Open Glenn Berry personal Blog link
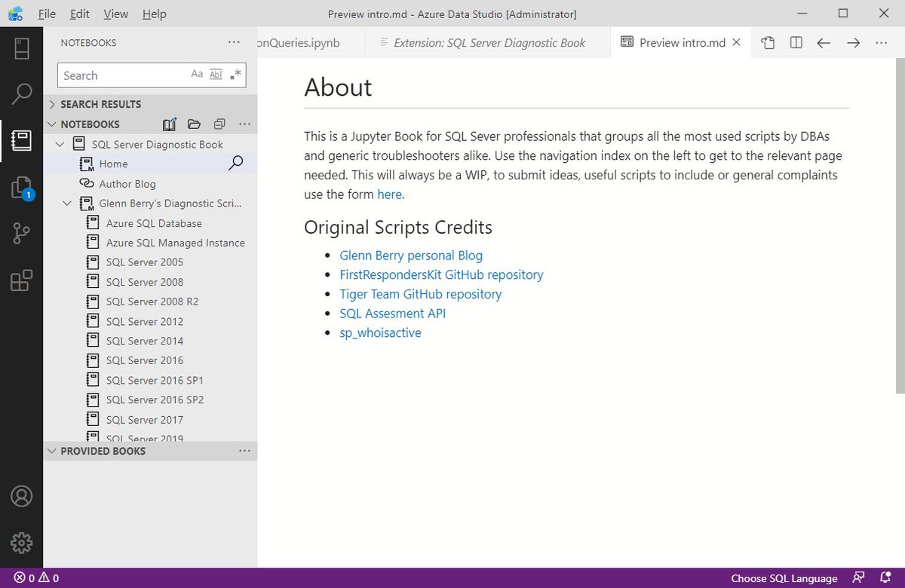This screenshot has height=588, width=905. [x=411, y=256]
